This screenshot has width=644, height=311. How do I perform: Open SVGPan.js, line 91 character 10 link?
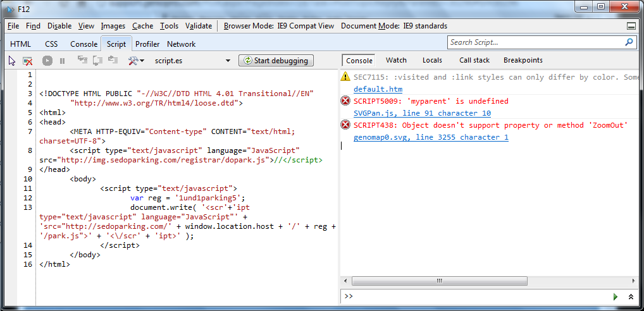point(422,113)
